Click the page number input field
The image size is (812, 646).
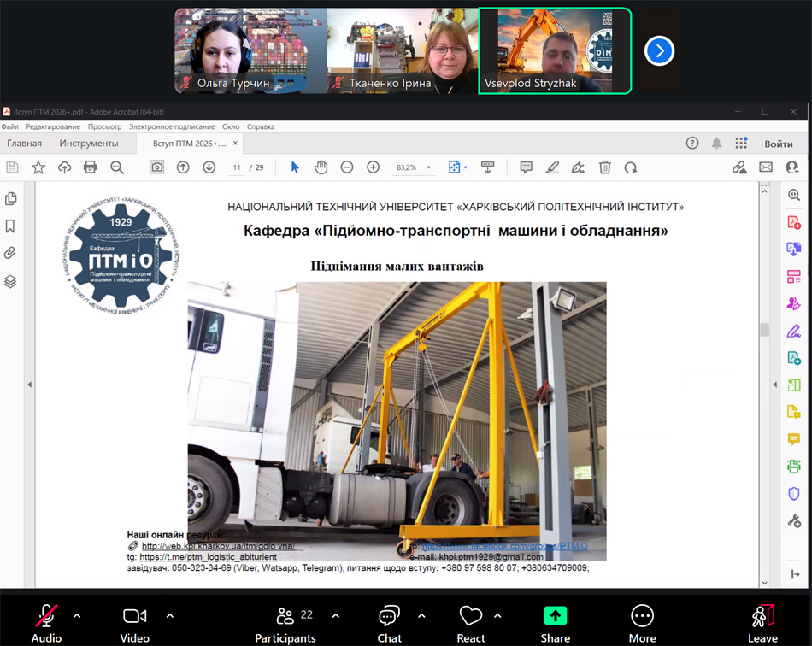(237, 167)
